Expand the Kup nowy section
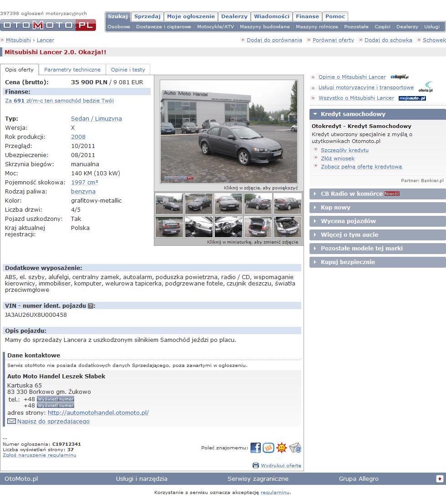This screenshot has height=504, width=446. 378,208
